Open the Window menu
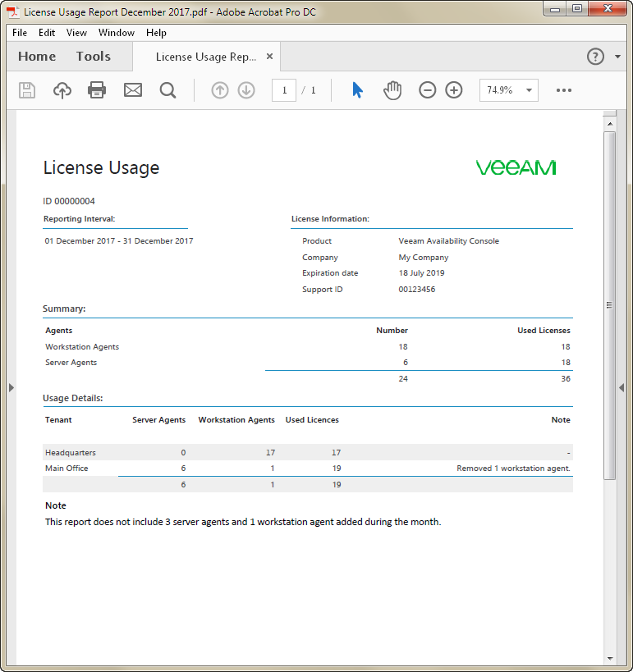 coord(117,33)
